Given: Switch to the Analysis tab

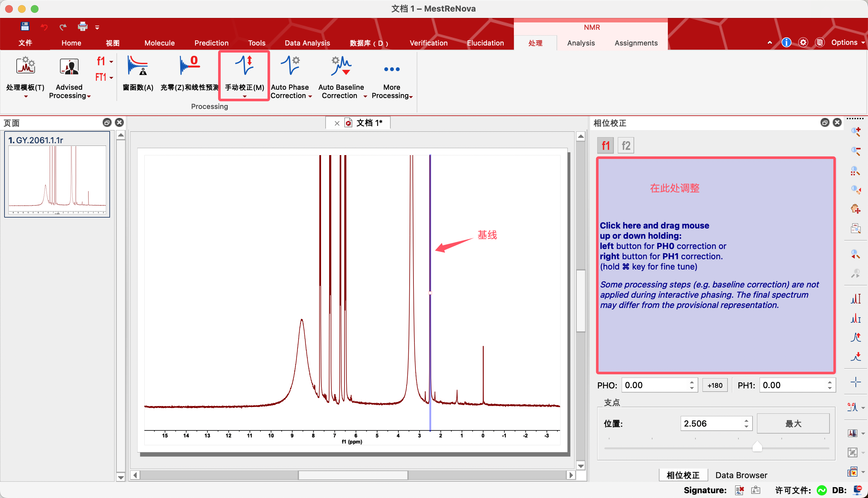Looking at the screenshot, I should tap(581, 43).
